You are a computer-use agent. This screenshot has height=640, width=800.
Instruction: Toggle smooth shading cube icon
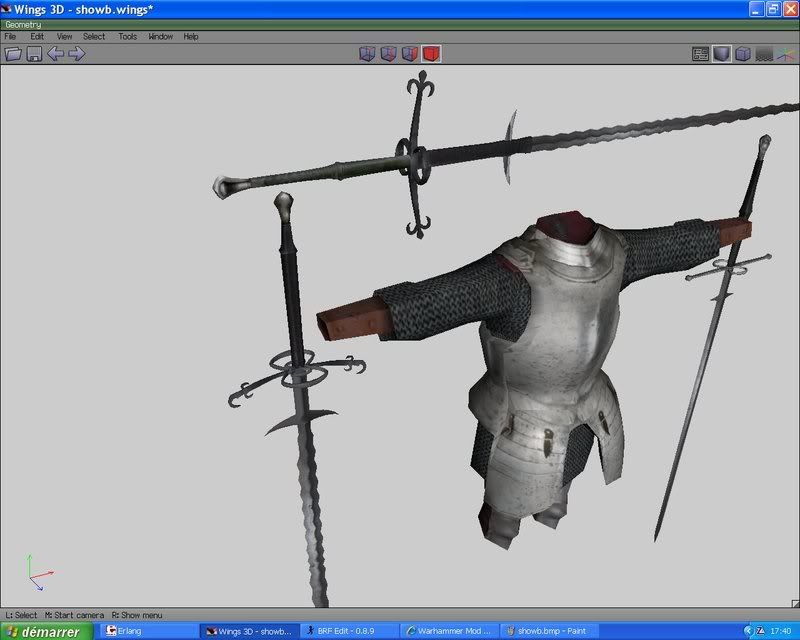[x=721, y=54]
